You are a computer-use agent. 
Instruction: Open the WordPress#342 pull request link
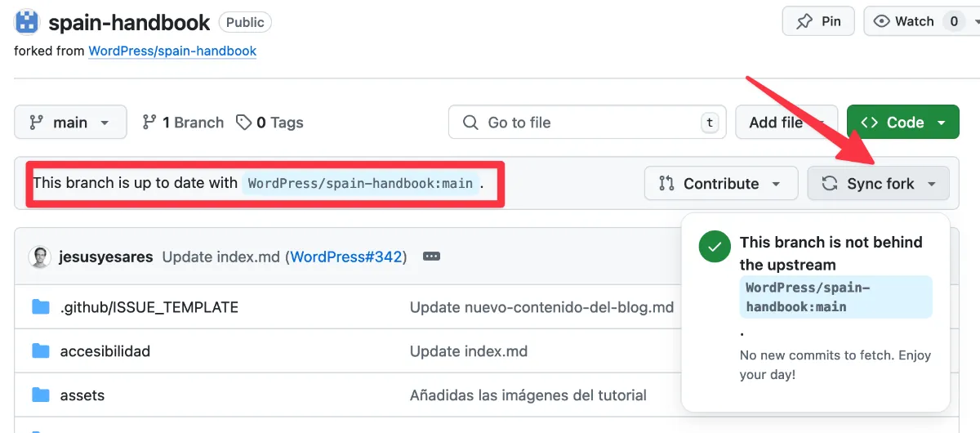(346, 257)
